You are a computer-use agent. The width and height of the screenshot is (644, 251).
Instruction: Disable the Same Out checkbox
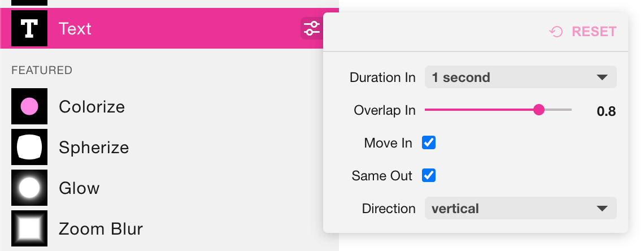429,175
